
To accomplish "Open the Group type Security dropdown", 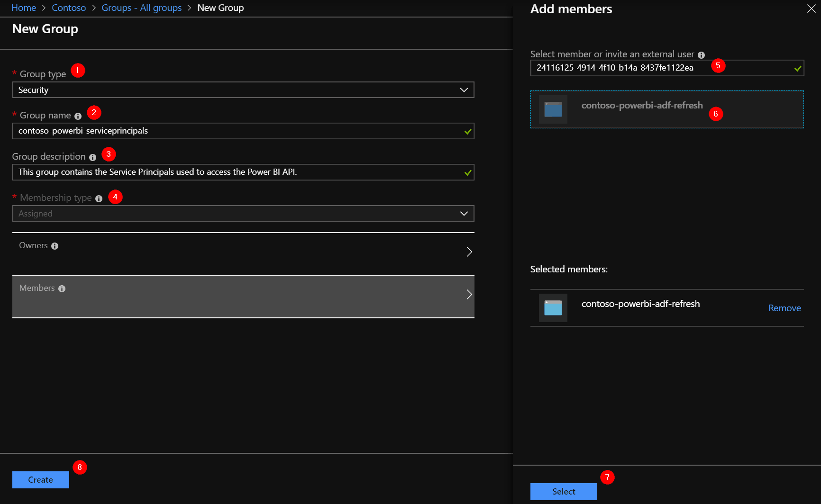I will pyautogui.click(x=243, y=90).
